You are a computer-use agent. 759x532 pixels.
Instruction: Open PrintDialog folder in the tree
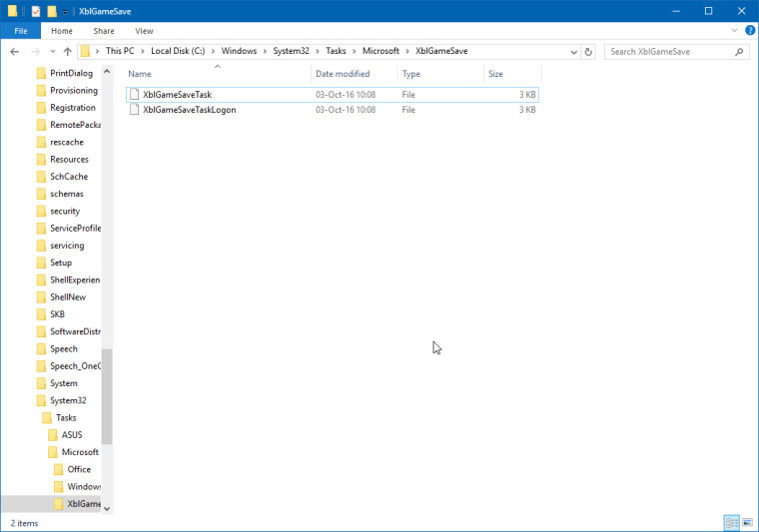71,73
